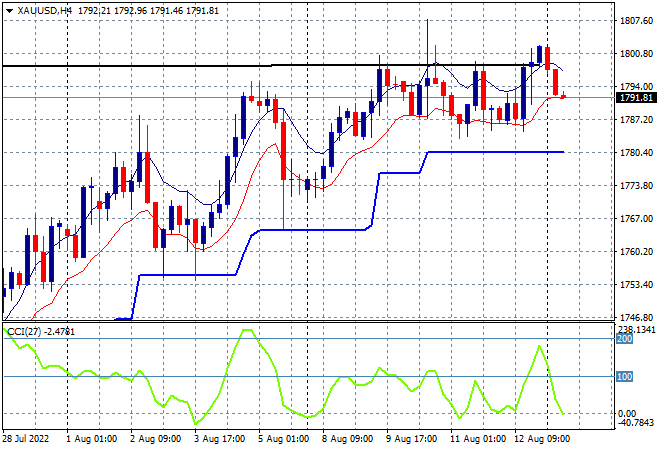
Task: Click CCI scale value -40.7843
Action: point(636,422)
